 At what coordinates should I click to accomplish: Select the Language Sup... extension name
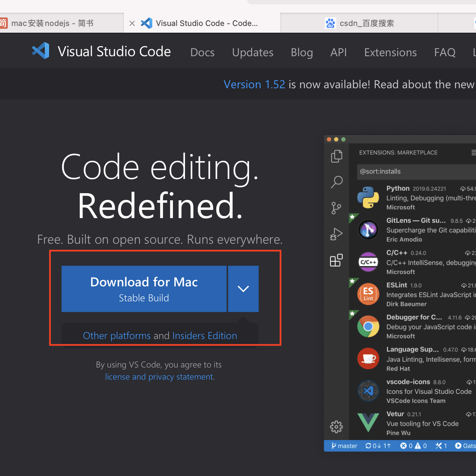coord(412,349)
